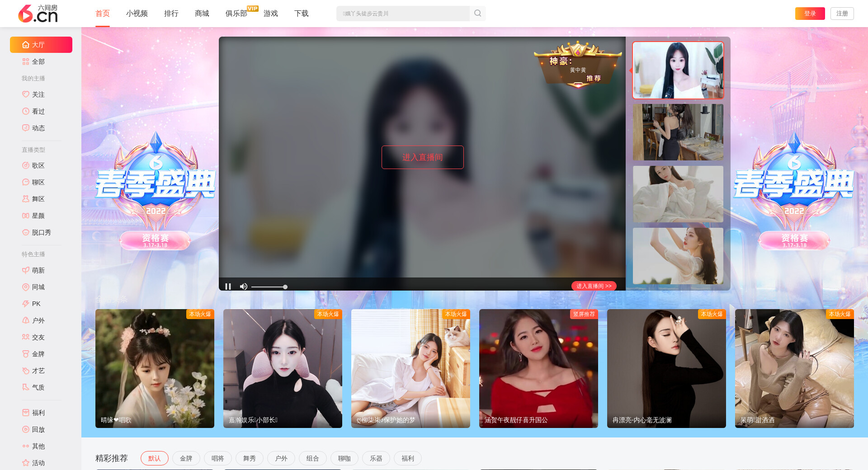868x470 pixels.
Task: Select the 福利 filter pill under 精彩推荐
Action: pos(408,458)
